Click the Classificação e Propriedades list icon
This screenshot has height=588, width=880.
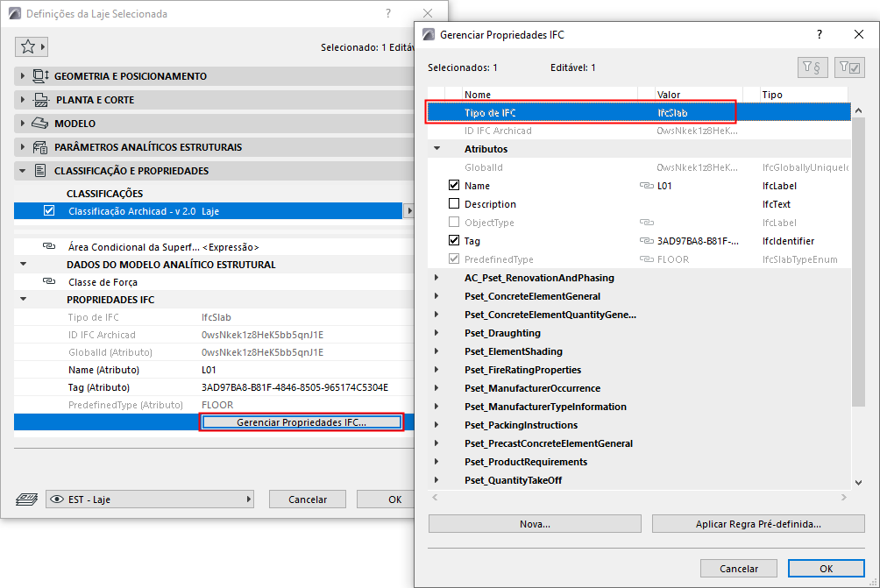click(40, 171)
